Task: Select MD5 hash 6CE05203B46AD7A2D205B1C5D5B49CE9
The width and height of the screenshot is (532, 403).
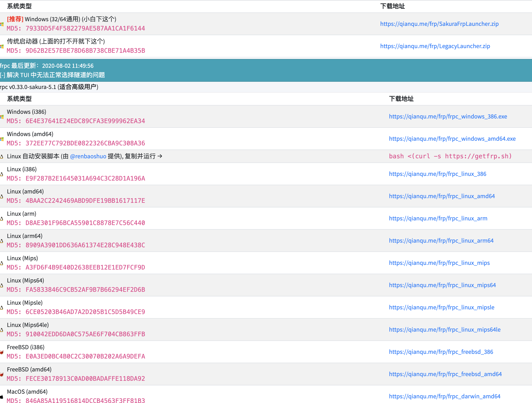Action: (x=85, y=312)
